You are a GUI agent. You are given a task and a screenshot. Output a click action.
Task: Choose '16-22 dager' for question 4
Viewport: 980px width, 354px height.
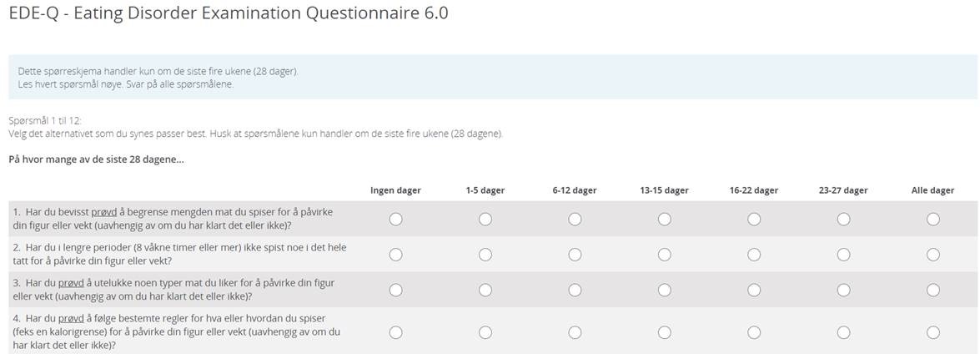[x=754, y=331]
